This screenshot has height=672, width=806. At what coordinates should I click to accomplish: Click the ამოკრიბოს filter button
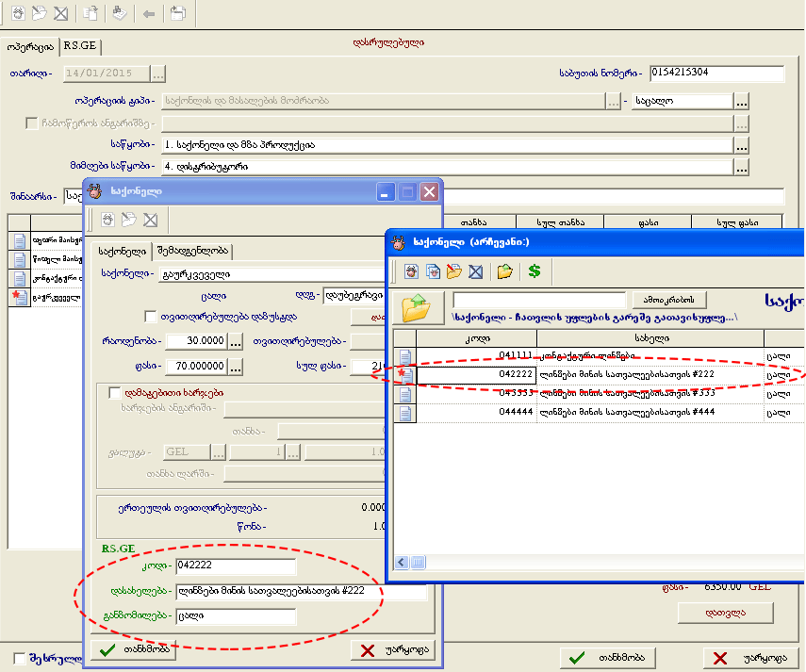pos(668,300)
